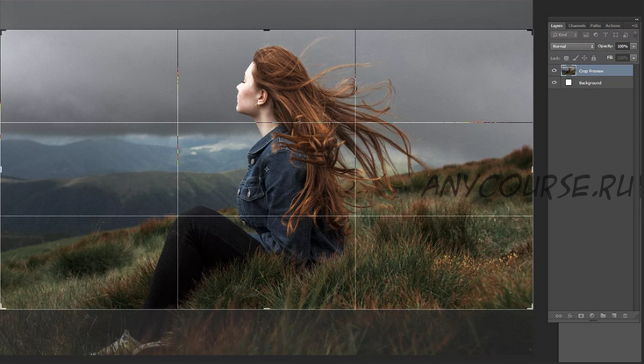The height and width of the screenshot is (364, 644).
Task: Filter layers by type (T icon)
Action: click(605, 35)
